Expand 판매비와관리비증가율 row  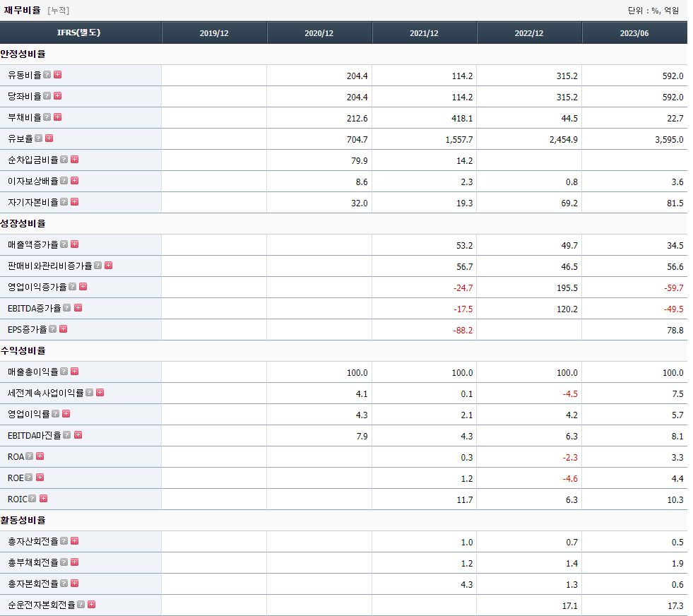point(109,266)
